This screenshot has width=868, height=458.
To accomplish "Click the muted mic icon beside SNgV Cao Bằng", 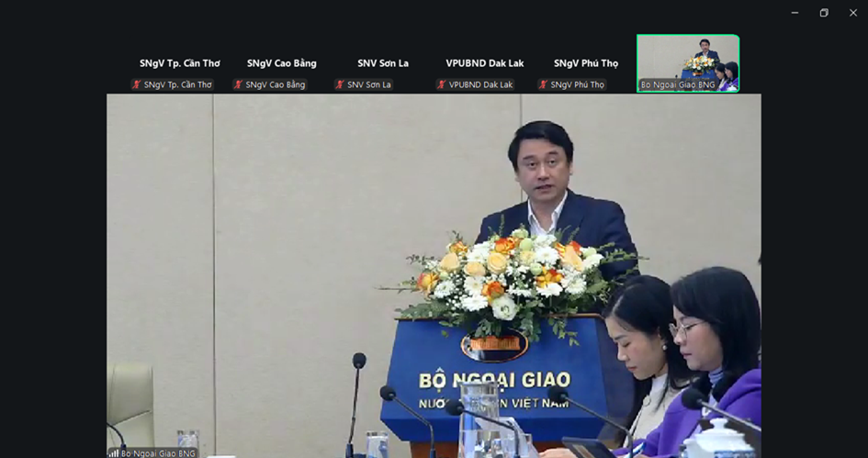I will pos(239,84).
